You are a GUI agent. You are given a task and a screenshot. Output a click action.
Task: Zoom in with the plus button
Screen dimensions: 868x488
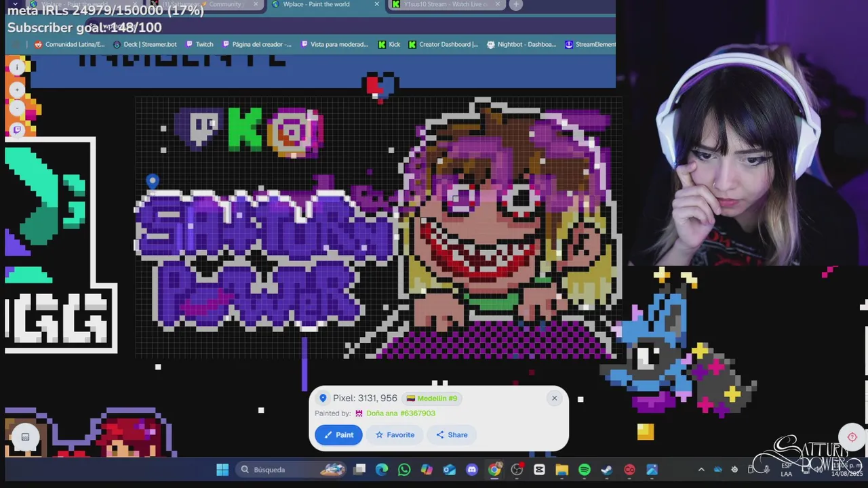[x=18, y=89]
